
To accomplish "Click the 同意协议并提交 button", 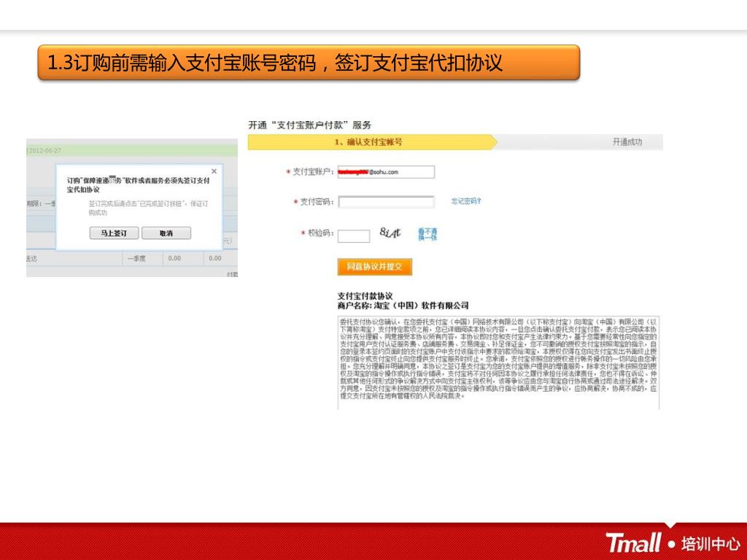I will [x=374, y=267].
